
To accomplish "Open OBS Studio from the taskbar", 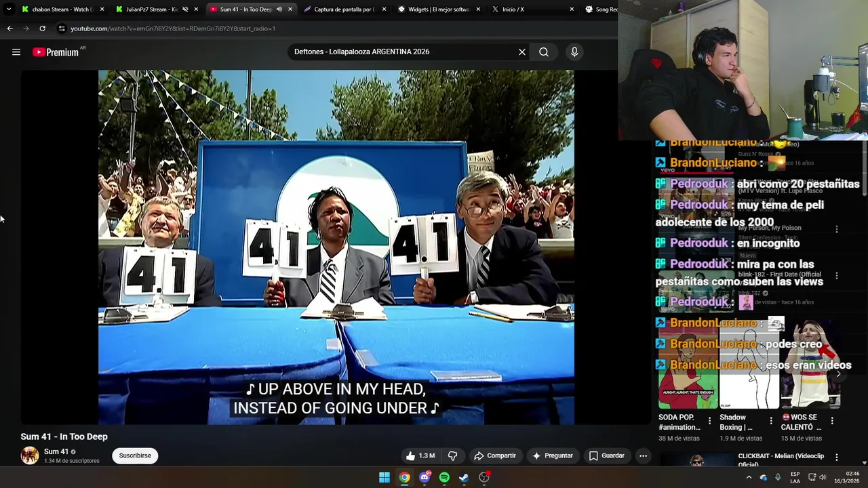I will click(x=484, y=477).
